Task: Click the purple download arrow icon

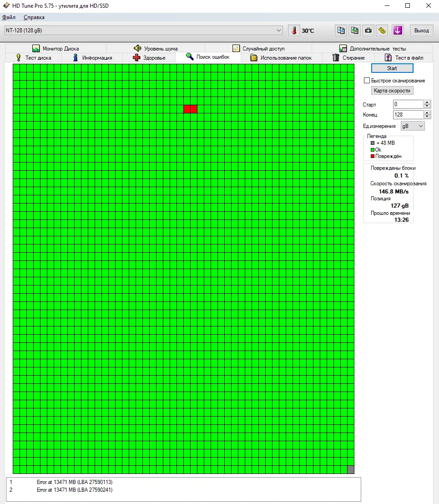Action: [398, 31]
